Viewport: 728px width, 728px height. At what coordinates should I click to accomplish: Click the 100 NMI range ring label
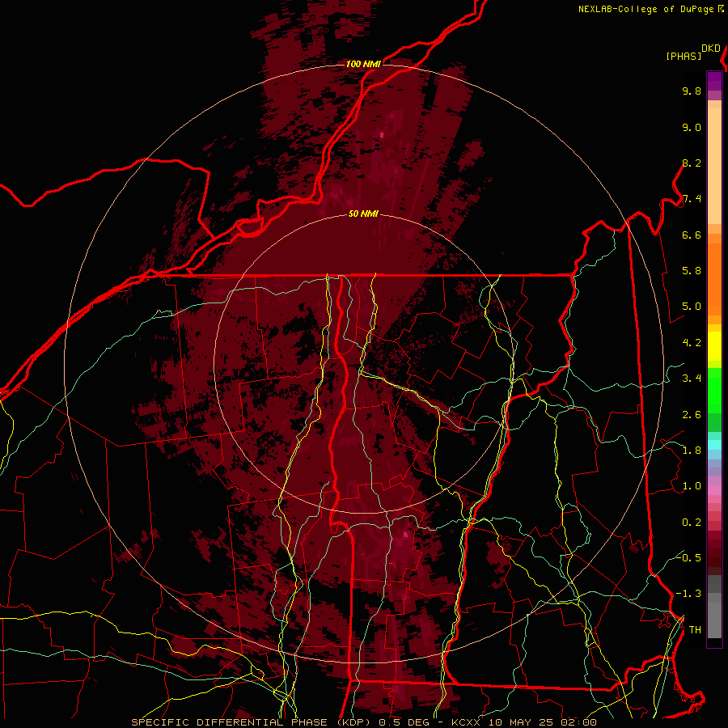point(363,64)
